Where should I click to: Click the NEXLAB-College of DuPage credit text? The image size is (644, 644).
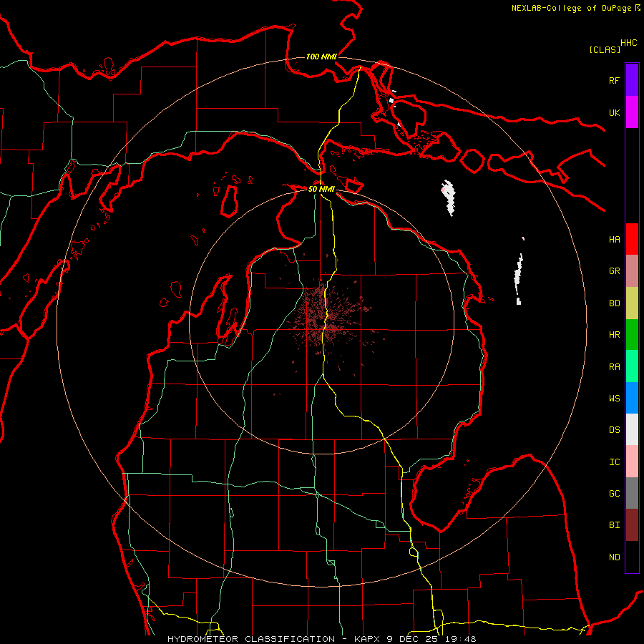(x=571, y=8)
